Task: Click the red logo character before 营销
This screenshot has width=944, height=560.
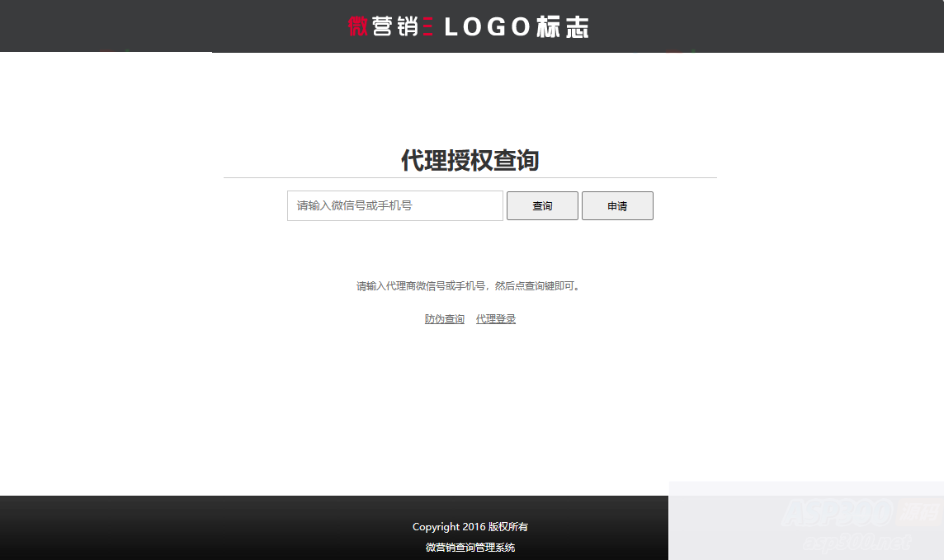Action: pos(356,26)
